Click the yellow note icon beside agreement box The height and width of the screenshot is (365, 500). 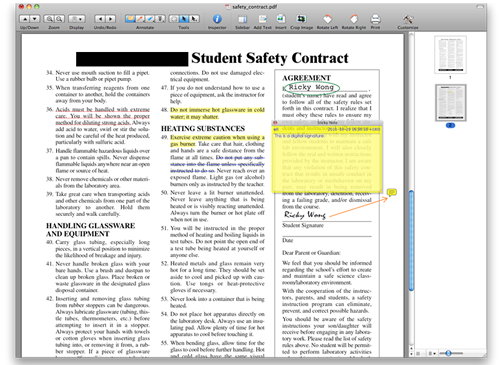392,192
